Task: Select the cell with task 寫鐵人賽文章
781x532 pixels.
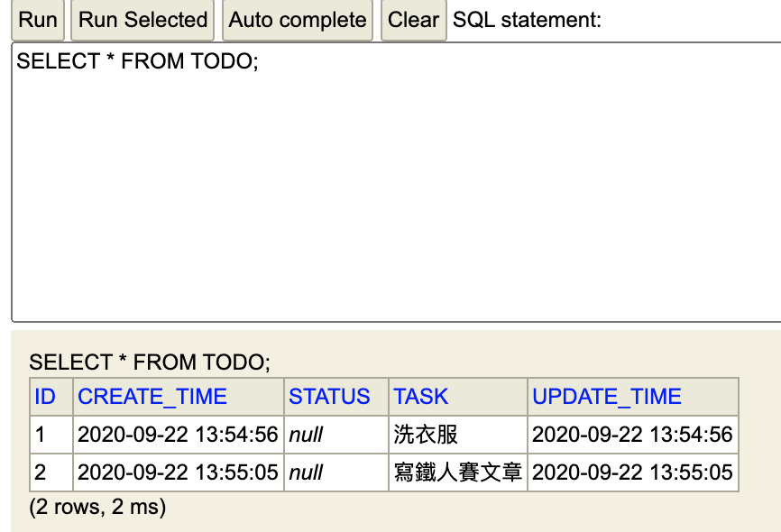Action: click(x=458, y=472)
